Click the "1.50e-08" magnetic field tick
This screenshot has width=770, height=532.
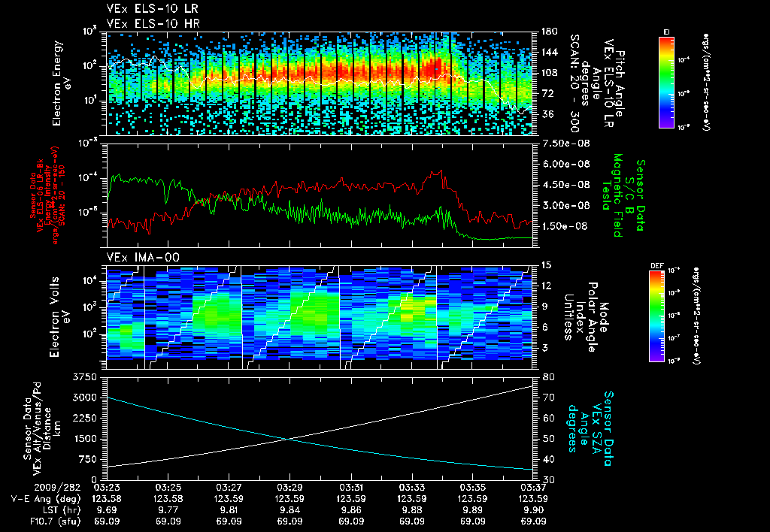566,226
